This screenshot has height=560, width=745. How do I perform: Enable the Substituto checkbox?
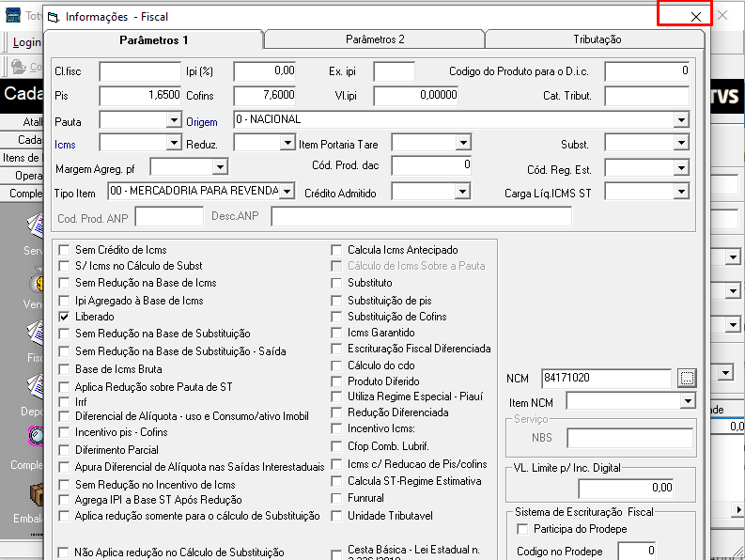336,283
